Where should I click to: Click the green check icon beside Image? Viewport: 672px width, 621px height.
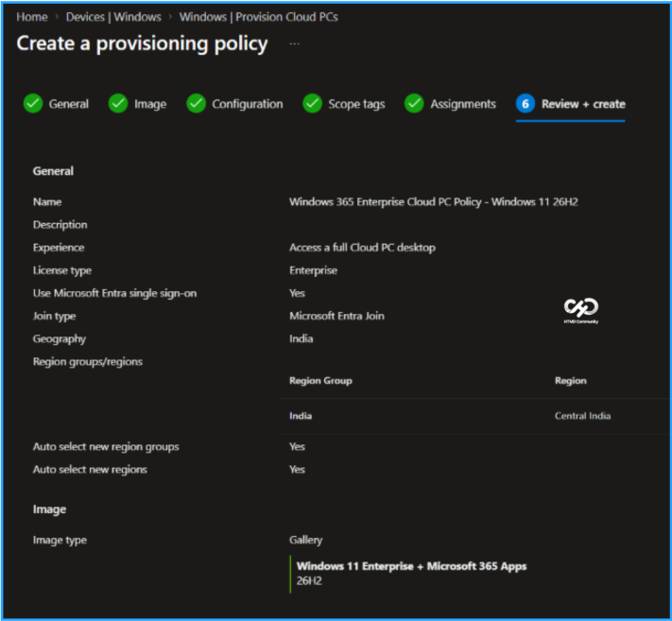click(118, 104)
